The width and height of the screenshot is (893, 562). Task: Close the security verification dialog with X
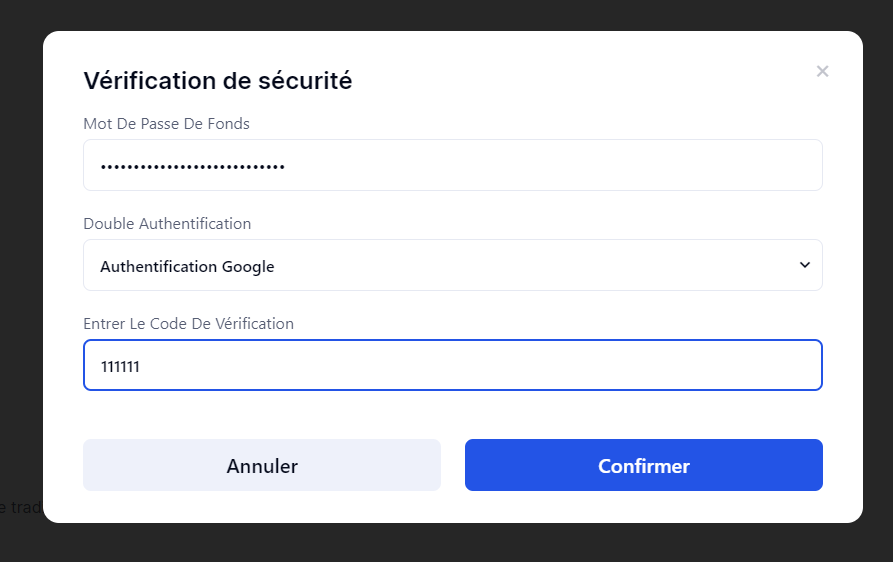click(x=822, y=71)
